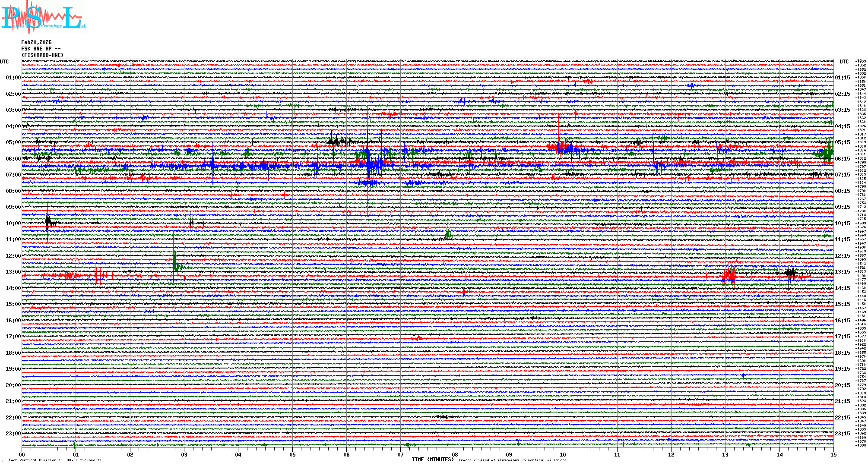Image resolution: width=868 pixels, height=466 pixels.
Task: Click the TIME (MINUTES) axis title
Action: [432, 460]
